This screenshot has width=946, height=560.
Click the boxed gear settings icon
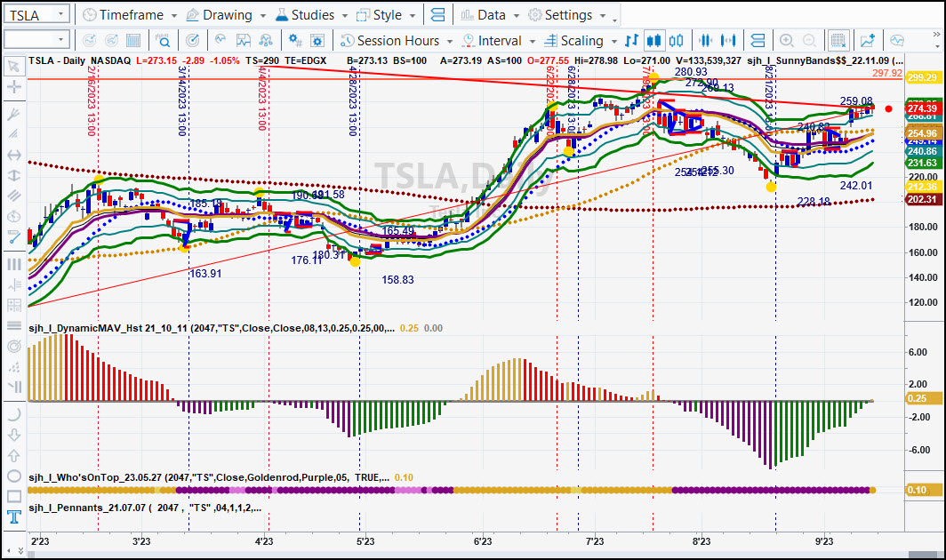click(317, 40)
